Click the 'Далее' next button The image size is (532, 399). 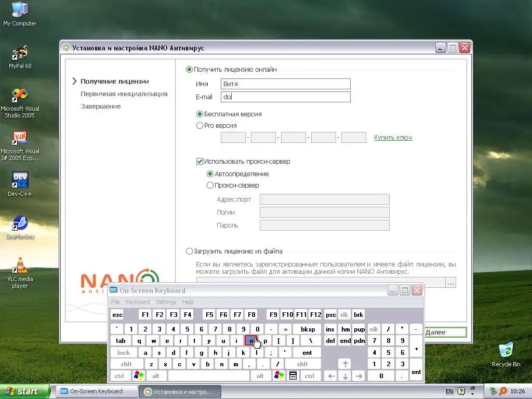[x=445, y=332]
